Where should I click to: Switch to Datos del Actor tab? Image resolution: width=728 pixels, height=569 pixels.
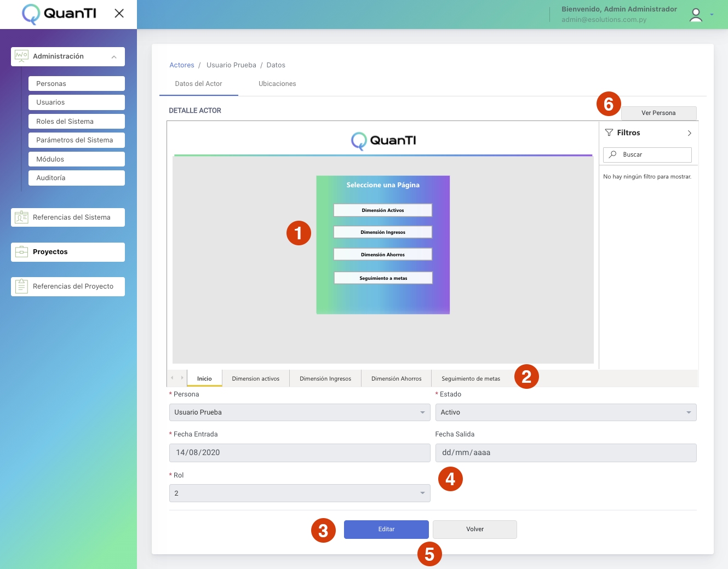[198, 84]
